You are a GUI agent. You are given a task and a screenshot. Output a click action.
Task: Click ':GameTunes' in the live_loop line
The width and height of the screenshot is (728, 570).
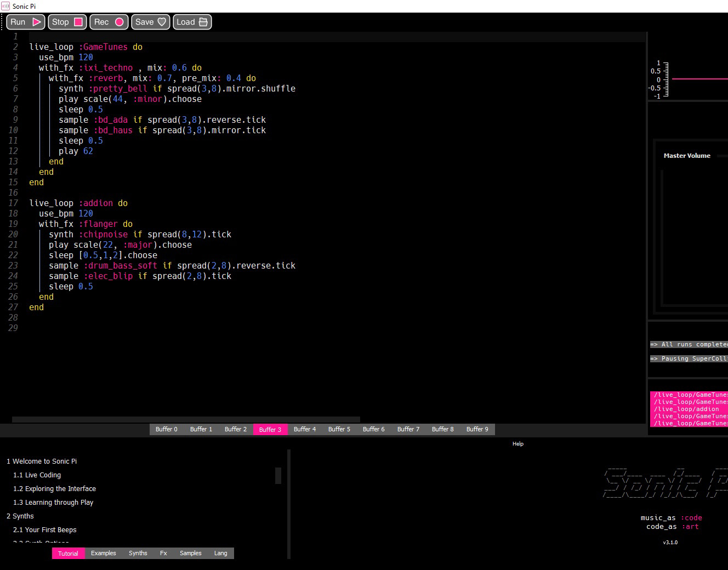[103, 47]
